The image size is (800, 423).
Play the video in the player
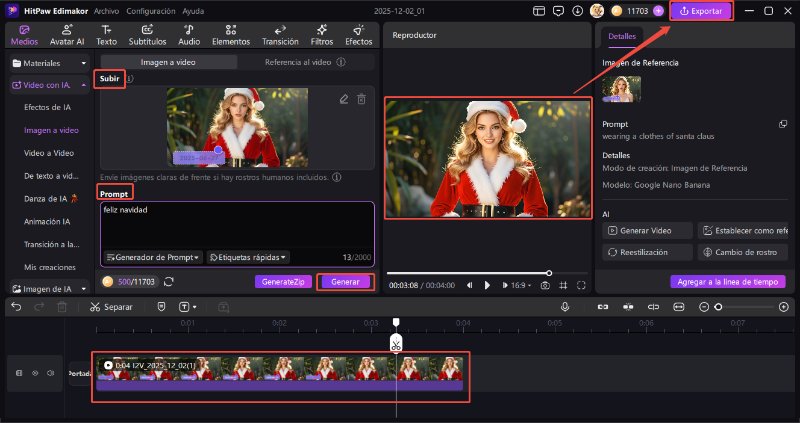tap(487, 285)
